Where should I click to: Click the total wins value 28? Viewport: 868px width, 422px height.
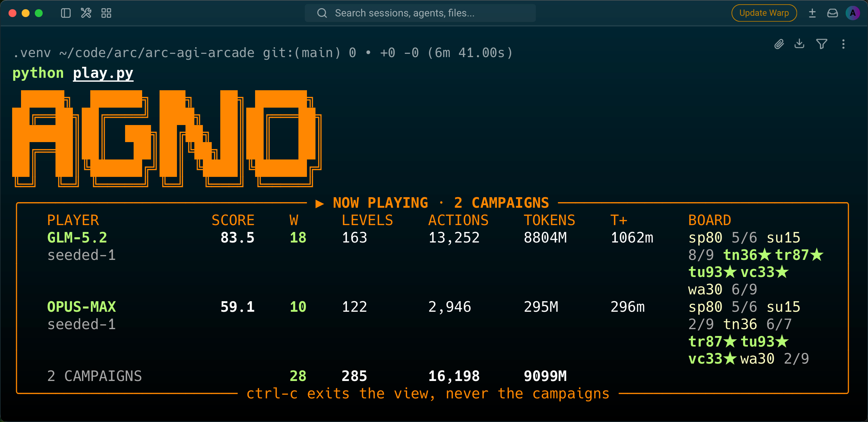pyautogui.click(x=298, y=376)
